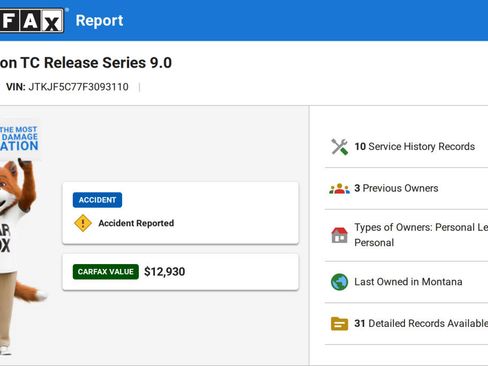This screenshot has height=366, width=488.
Task: Open 31 Detailed Records Available
Action: [x=421, y=324]
